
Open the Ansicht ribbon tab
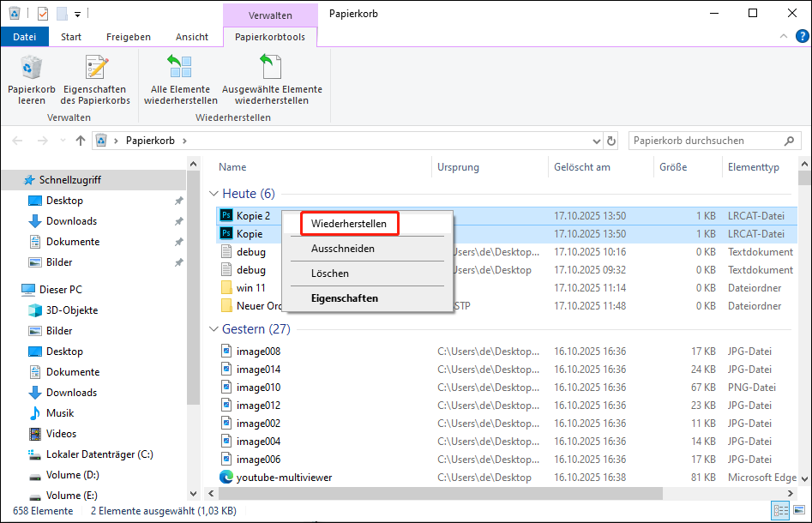[x=191, y=37]
